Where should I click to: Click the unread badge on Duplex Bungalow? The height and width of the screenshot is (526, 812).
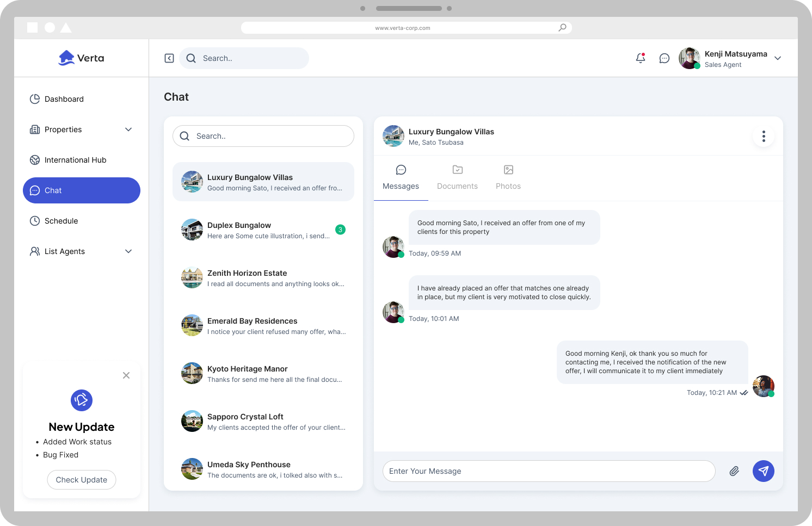pyautogui.click(x=341, y=230)
